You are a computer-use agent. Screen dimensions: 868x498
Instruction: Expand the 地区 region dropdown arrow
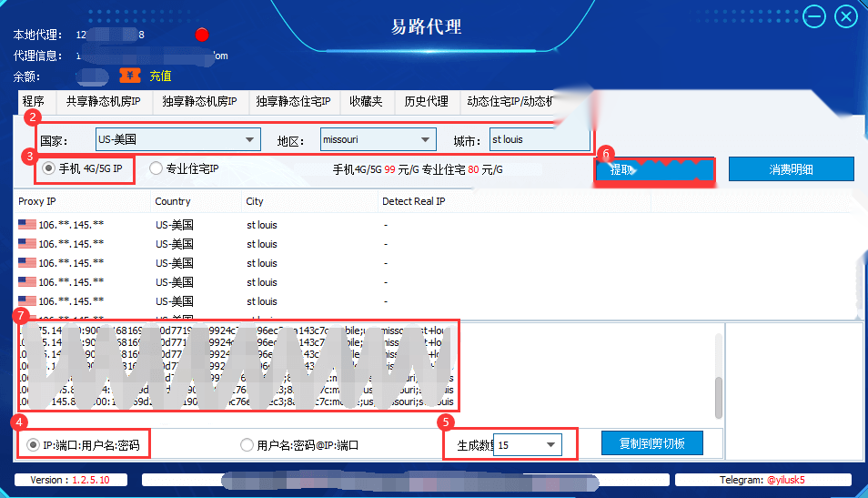[x=425, y=139]
